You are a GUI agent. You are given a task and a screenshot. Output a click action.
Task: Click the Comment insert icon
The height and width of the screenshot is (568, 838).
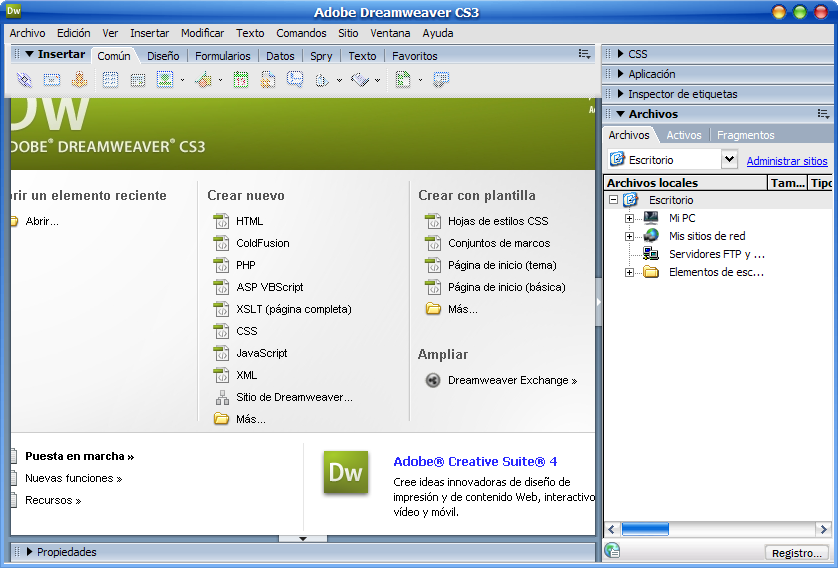click(x=295, y=80)
